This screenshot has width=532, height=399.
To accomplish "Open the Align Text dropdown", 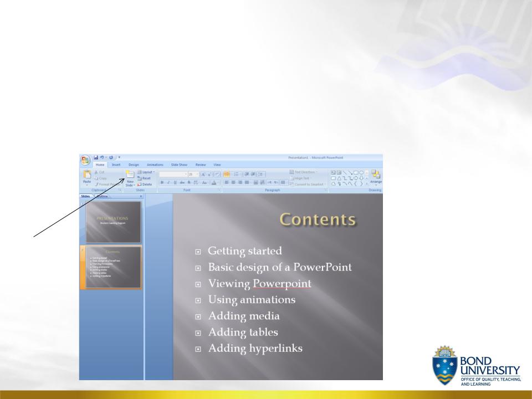I will [x=300, y=178].
